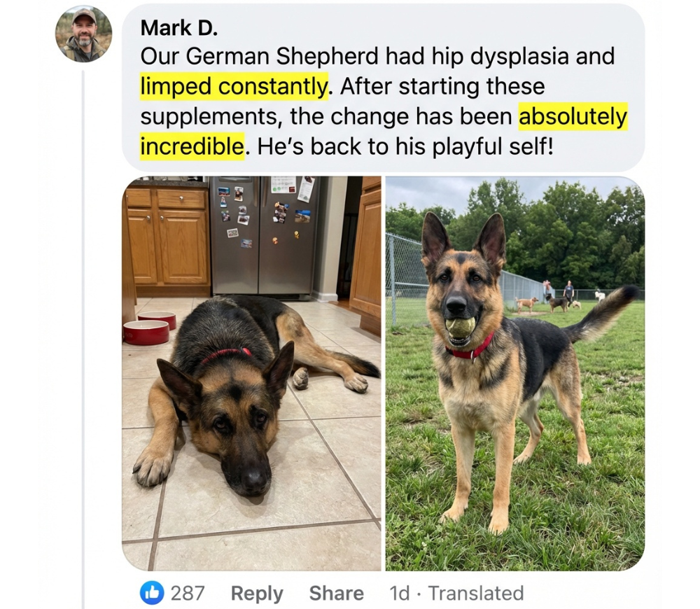Viewport: 700px width, 609px height.
Task: Click the dog's red collar in park photo
Action: [470, 349]
